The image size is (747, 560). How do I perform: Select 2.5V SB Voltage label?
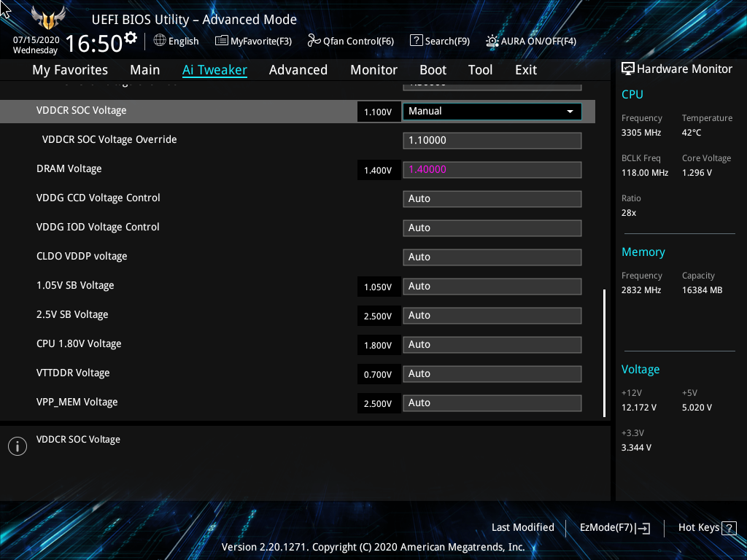coord(72,314)
